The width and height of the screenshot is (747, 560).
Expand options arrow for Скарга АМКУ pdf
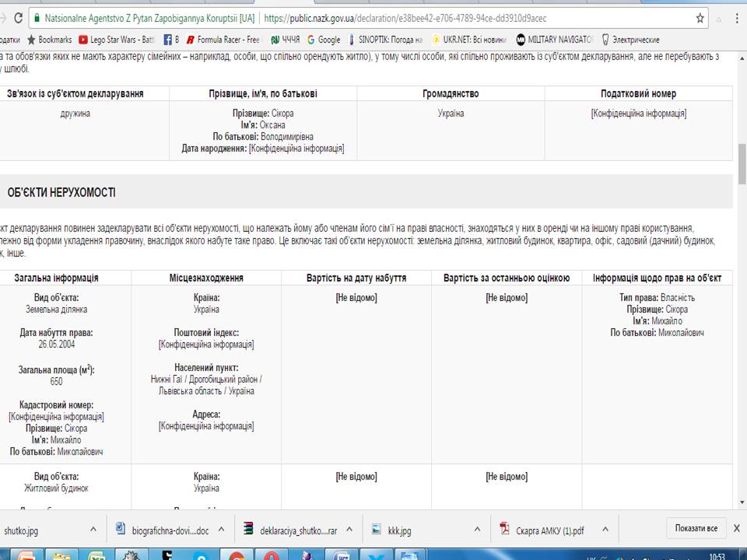pyautogui.click(x=605, y=529)
